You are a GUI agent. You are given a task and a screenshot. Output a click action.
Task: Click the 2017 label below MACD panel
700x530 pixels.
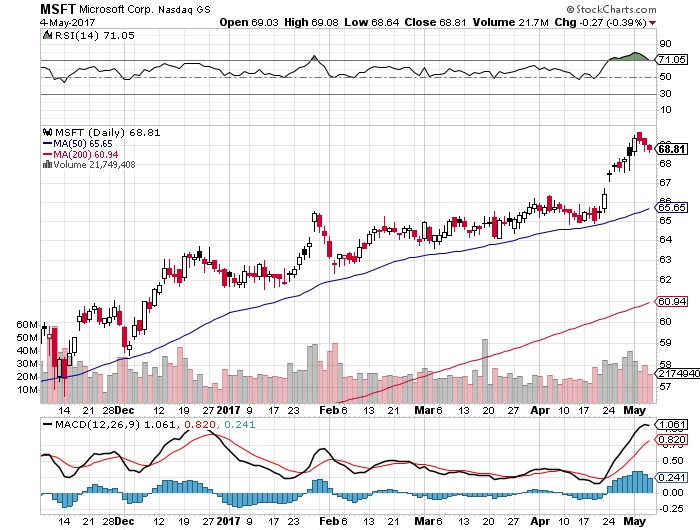tap(228, 521)
